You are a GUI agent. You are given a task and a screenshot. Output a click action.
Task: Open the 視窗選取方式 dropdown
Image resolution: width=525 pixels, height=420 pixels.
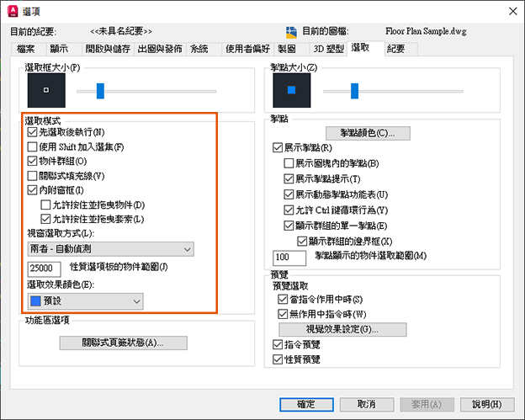pyautogui.click(x=110, y=249)
